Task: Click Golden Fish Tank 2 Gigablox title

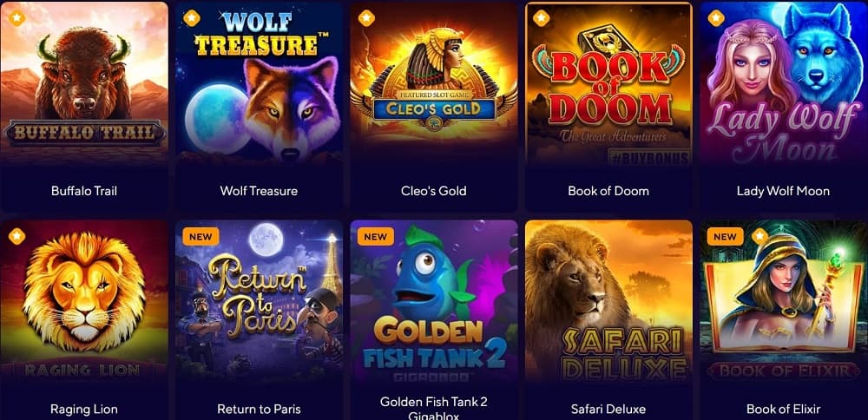Action: (x=433, y=409)
